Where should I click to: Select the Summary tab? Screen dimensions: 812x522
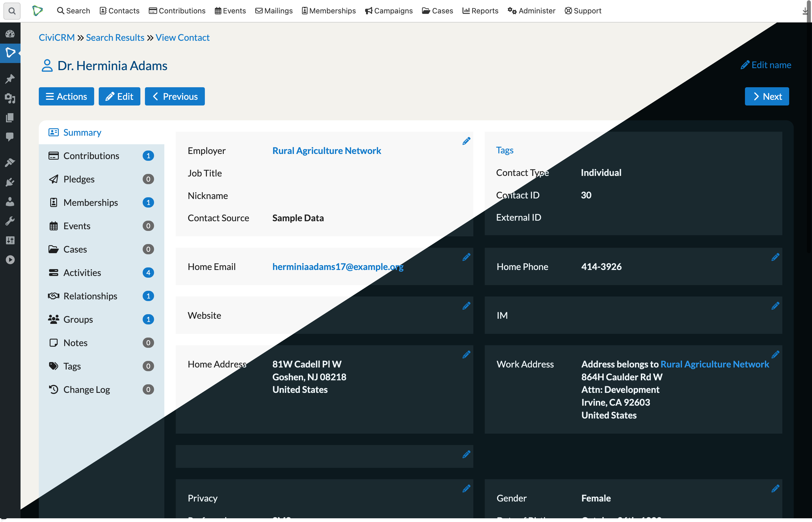coord(101,133)
